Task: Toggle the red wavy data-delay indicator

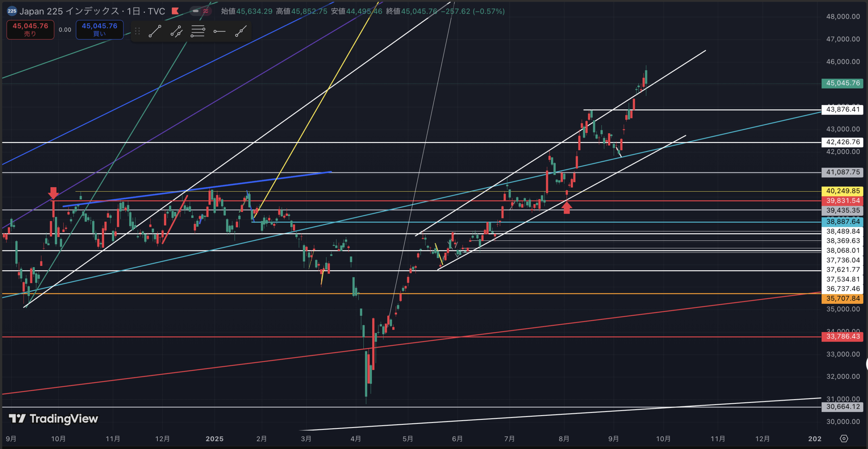Action: pos(206,11)
